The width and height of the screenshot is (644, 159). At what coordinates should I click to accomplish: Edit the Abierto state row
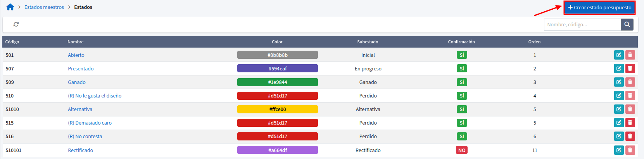(x=619, y=55)
